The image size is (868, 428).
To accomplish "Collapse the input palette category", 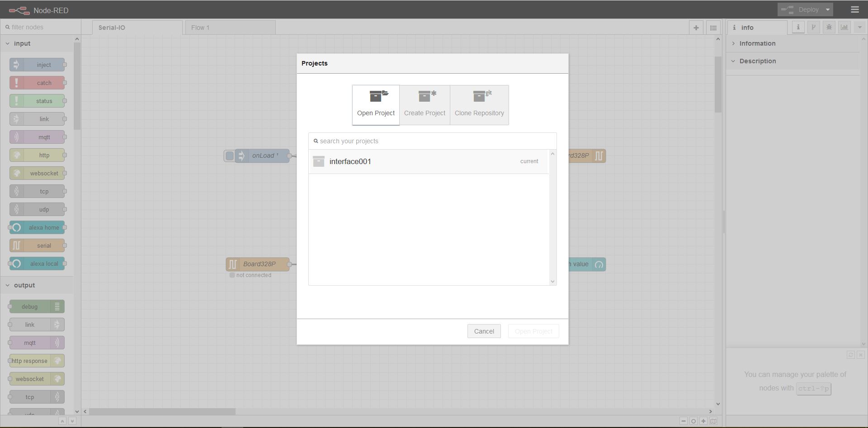I will point(37,43).
